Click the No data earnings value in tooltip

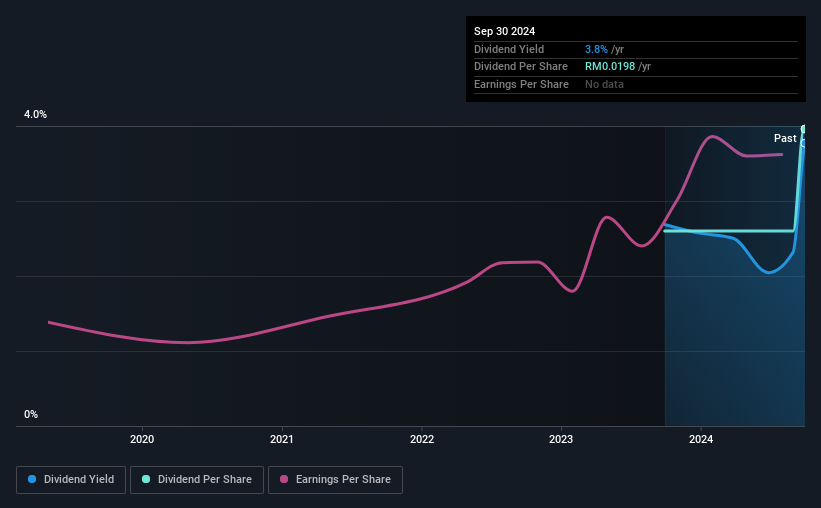[x=604, y=84]
